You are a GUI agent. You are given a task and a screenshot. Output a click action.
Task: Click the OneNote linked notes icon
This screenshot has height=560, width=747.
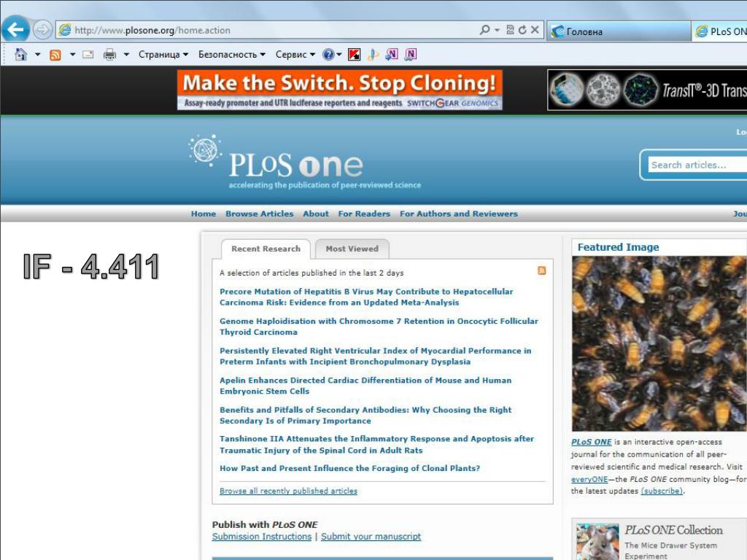click(410, 54)
